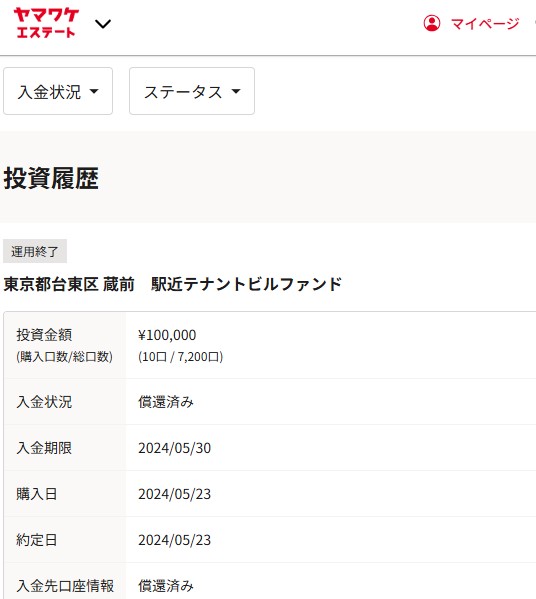The width and height of the screenshot is (536, 599).
Task: Click the (購入口数/総口数) sublabel
Action: [65, 356]
